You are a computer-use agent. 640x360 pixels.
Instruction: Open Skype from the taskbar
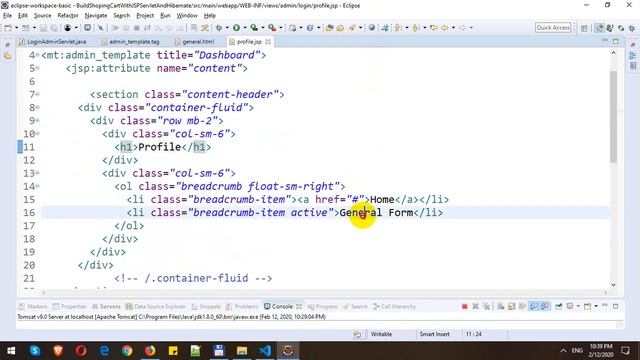pos(35,351)
